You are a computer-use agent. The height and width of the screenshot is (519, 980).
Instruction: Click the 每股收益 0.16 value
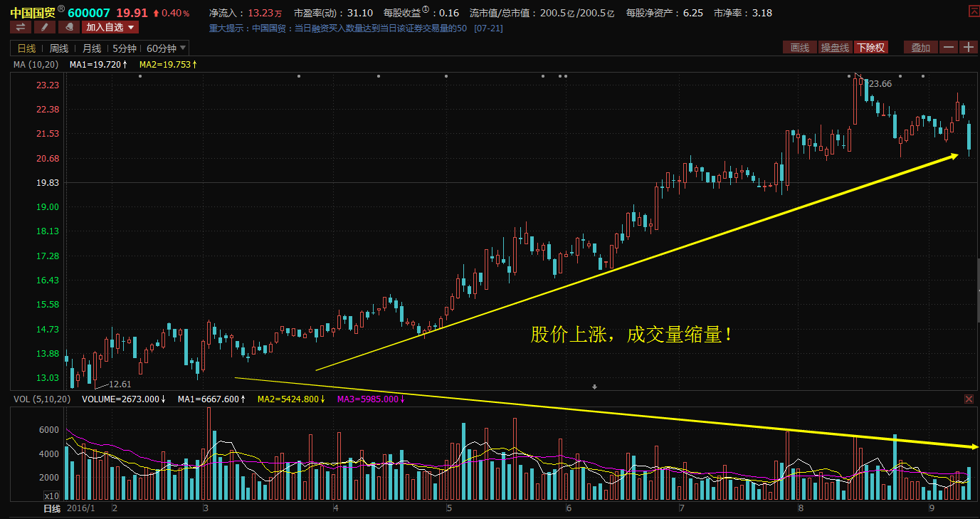tap(449, 13)
